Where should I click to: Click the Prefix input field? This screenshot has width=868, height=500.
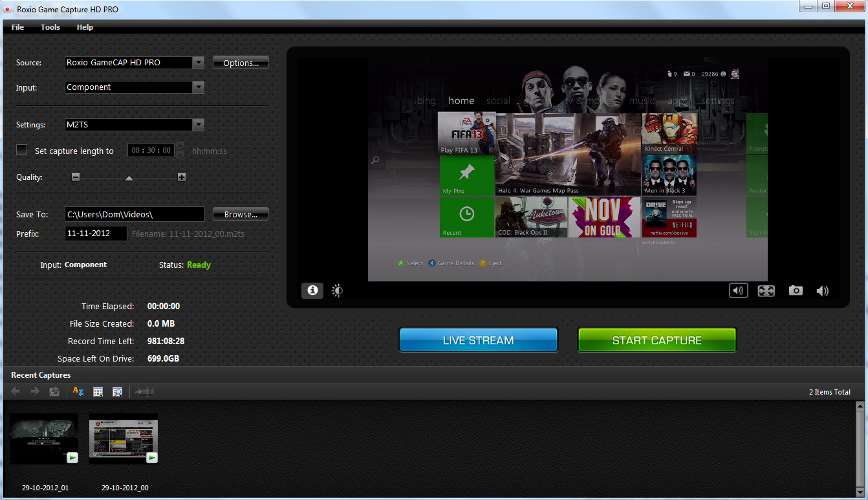(96, 234)
